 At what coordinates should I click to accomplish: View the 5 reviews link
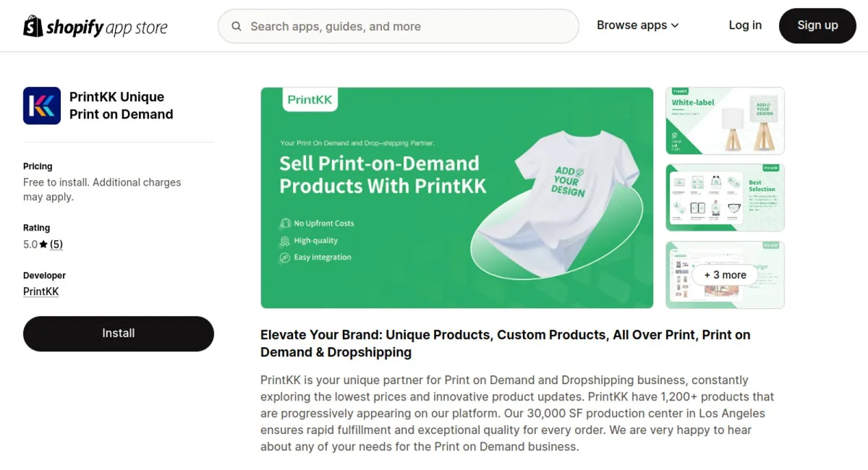point(56,244)
